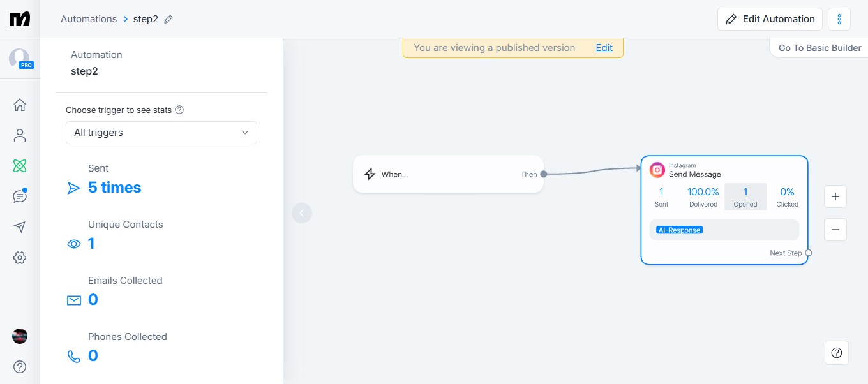Viewport: 868px width, 384px height.
Task: Click the Send Message node title
Action: (695, 174)
